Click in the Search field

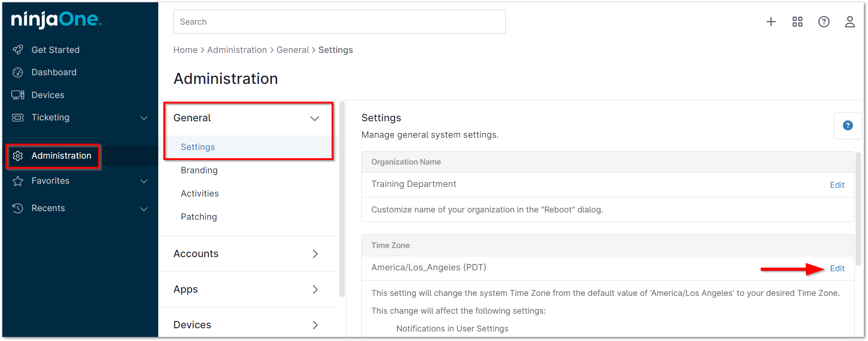tap(339, 22)
